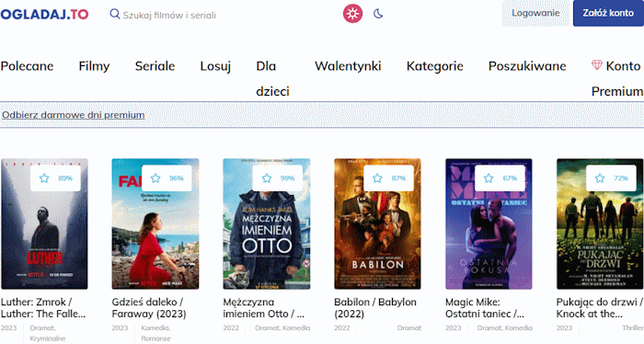Open the Babilon movie poster thumbnail
Image resolution: width=644 pixels, height=344 pixels.
pyautogui.click(x=377, y=224)
